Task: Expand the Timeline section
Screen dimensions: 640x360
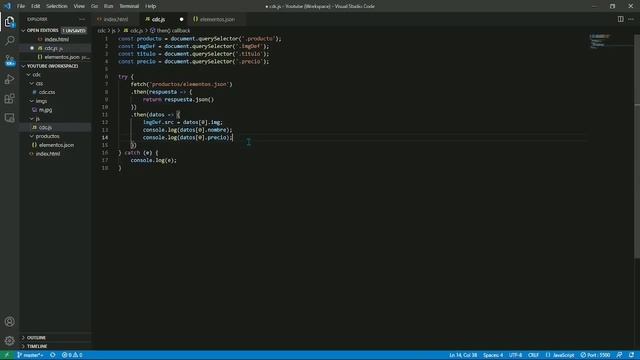Action: click(x=37, y=347)
